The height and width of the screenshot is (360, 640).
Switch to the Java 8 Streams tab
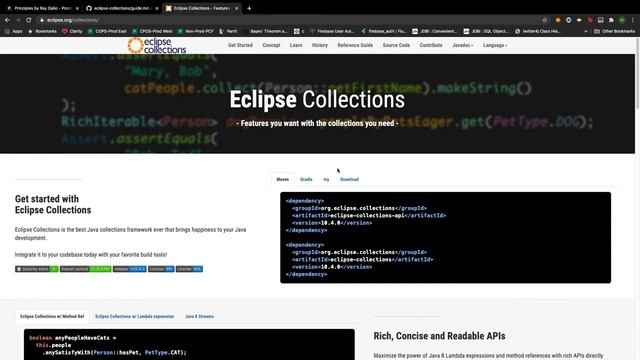200,316
